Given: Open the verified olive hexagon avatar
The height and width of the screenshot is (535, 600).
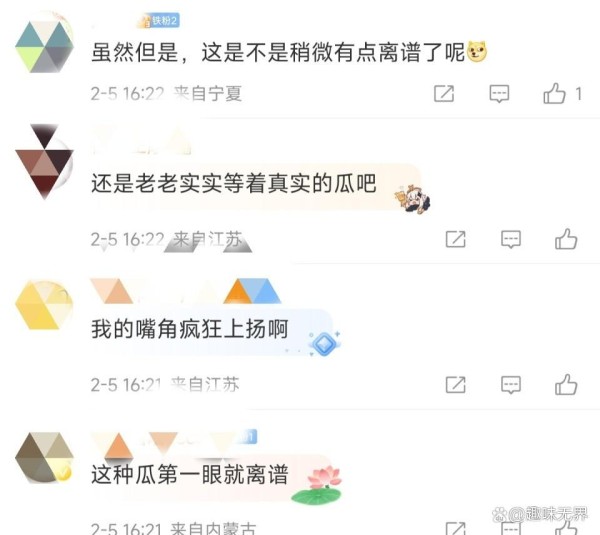Looking at the screenshot, I should click(x=44, y=457).
